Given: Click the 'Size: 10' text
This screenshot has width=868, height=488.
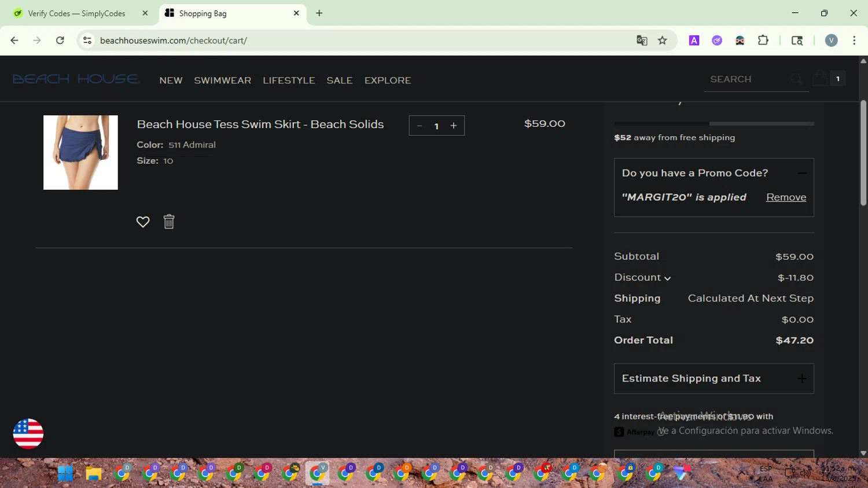Looking at the screenshot, I should [155, 161].
